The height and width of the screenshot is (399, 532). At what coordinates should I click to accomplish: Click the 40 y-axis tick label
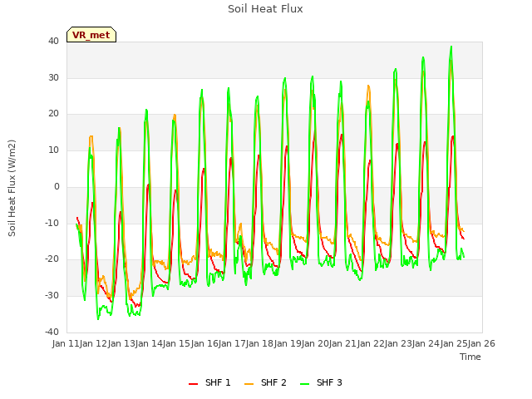53,42
